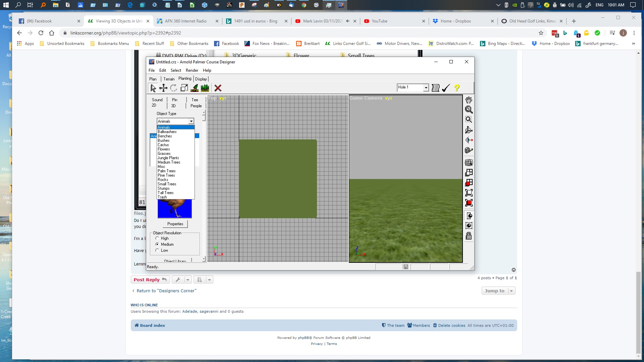Open the Hole 1 dropdown
This screenshot has height=362, width=644.
coord(426,87)
